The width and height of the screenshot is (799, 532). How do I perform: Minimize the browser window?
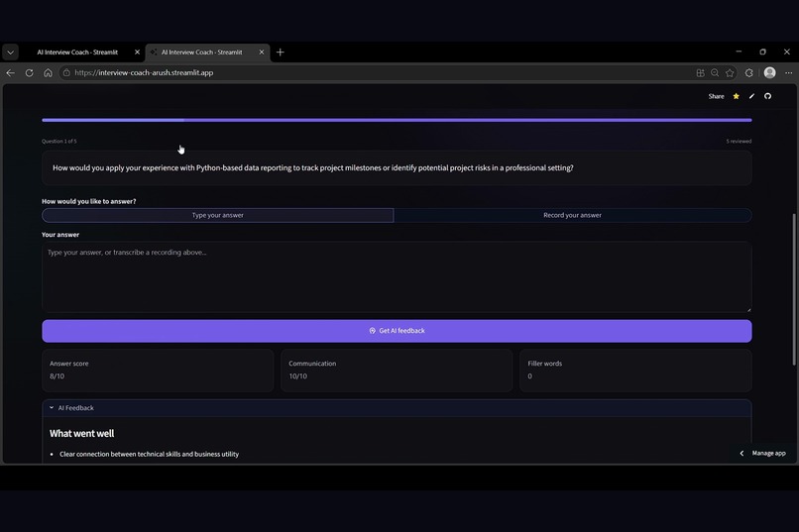coord(739,52)
